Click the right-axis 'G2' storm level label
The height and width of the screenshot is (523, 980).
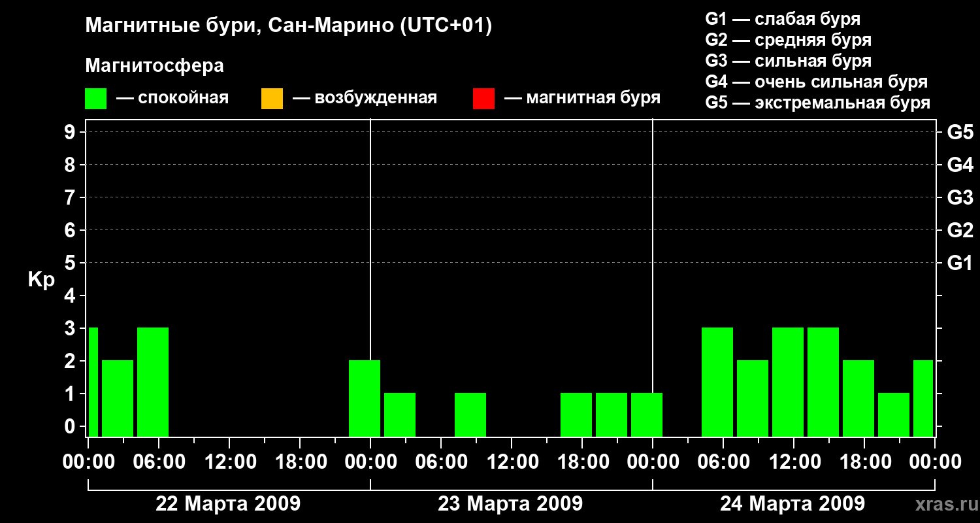[x=960, y=231]
